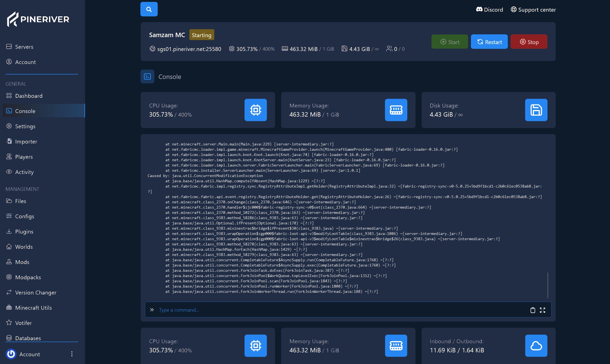The width and height of the screenshot is (610, 364).
Task: Click the 11.69 KiB / 1.64 KiB value
Action: [x=457, y=350]
